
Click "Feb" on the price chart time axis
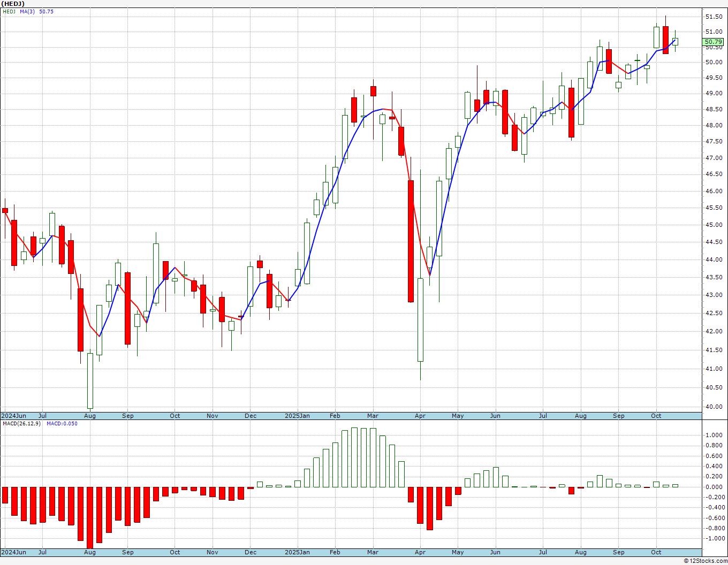[335, 416]
